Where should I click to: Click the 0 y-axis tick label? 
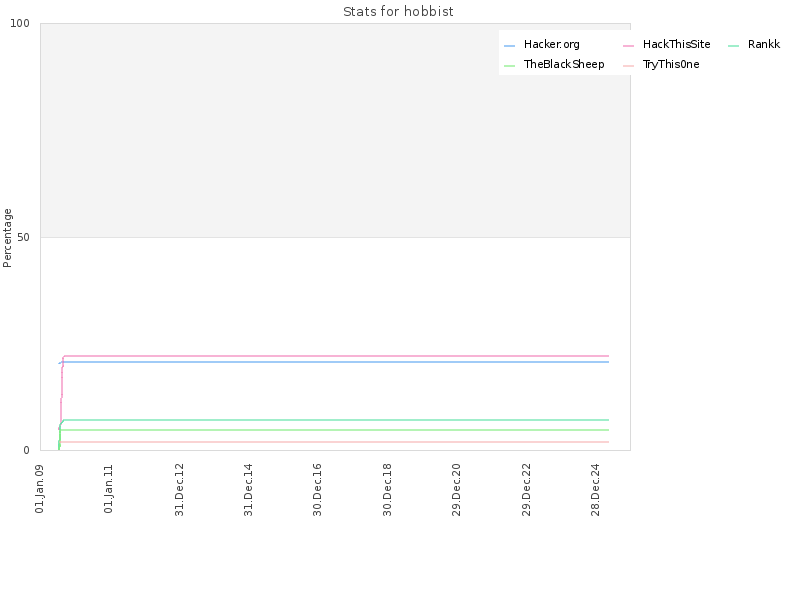[27, 451]
